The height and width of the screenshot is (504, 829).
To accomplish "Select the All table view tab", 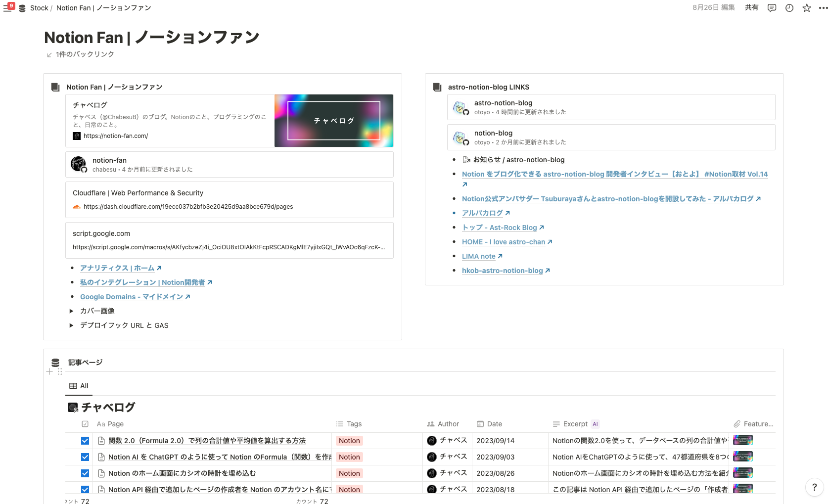I will coord(79,386).
